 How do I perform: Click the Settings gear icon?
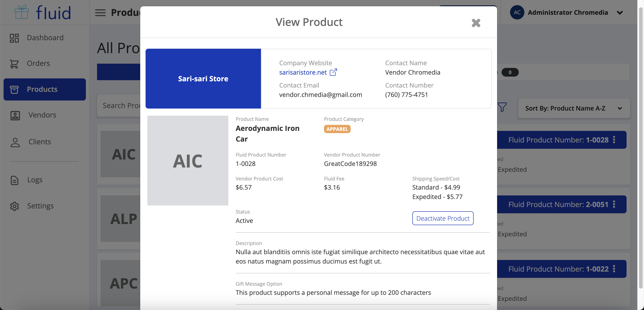[x=15, y=206]
